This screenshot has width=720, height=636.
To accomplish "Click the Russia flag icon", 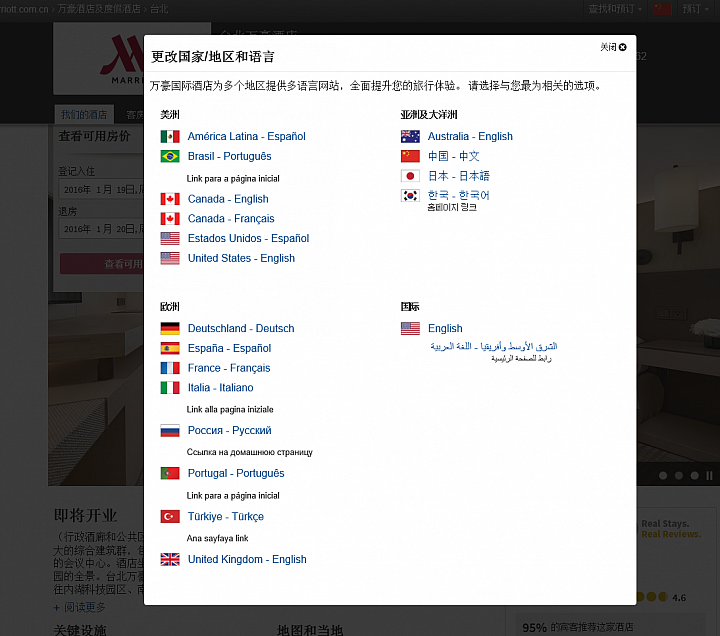I will pos(170,430).
